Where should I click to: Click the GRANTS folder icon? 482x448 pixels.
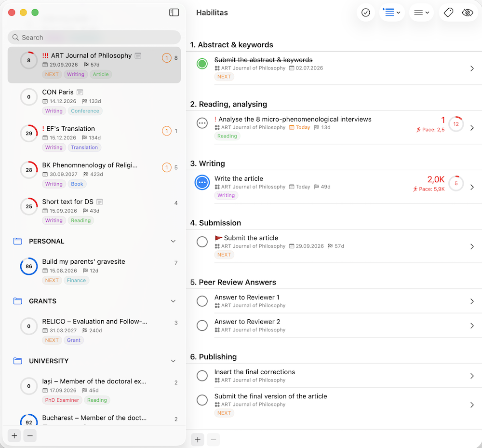[18, 301]
